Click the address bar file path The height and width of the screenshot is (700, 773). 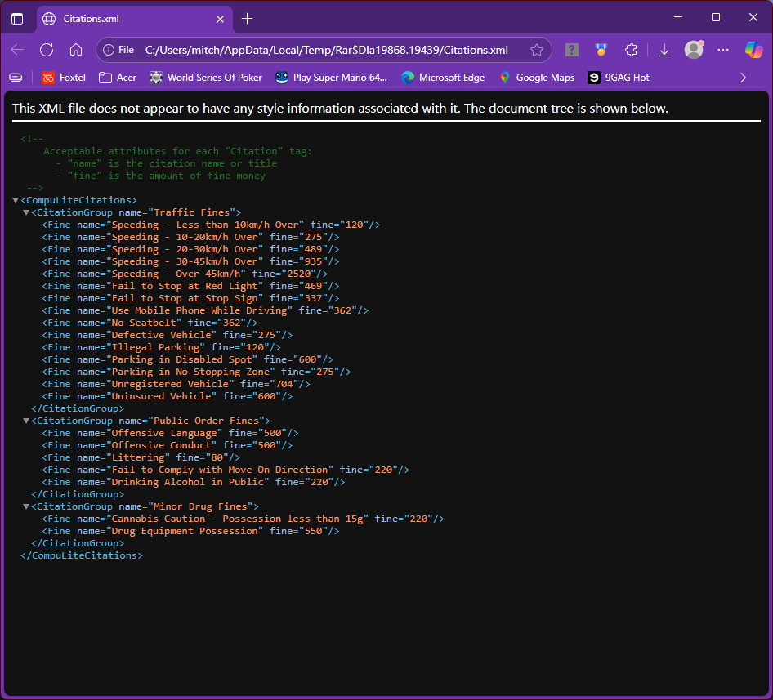[327, 50]
